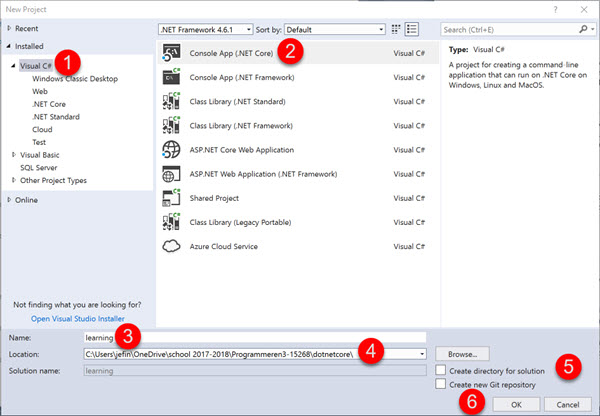
Task: Open the dialog help question mark
Action: point(555,10)
